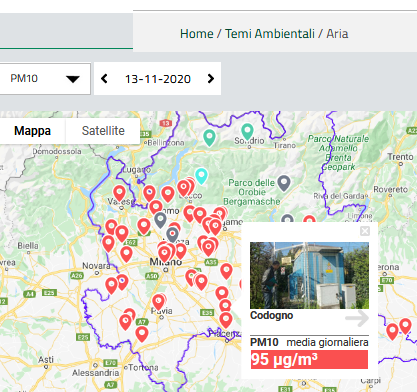Open the Temi Ambientali breadcrumb link
The height and width of the screenshot is (392, 417).
(270, 34)
